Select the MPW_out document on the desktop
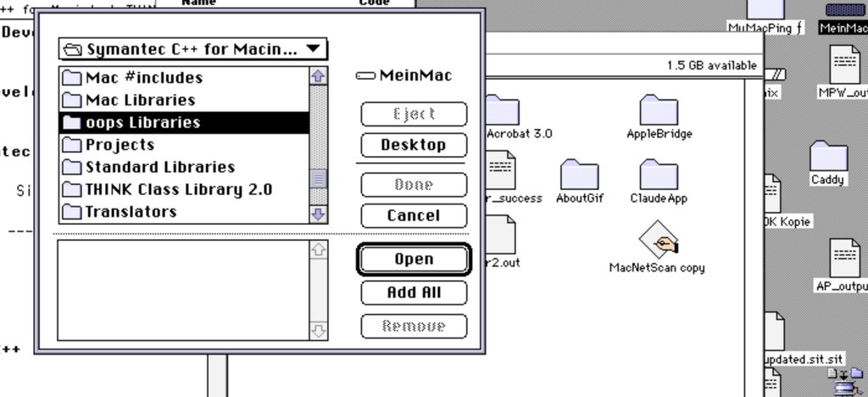 click(x=845, y=64)
